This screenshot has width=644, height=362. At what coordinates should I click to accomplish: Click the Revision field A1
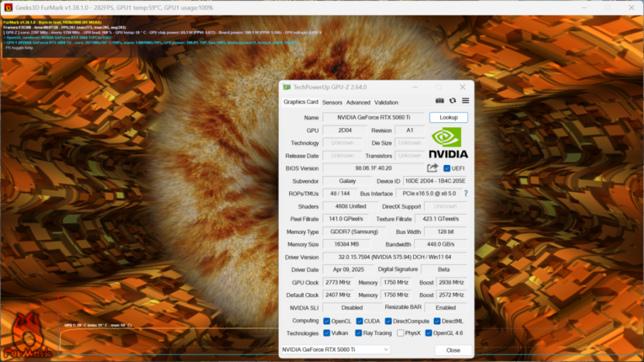coord(409,130)
